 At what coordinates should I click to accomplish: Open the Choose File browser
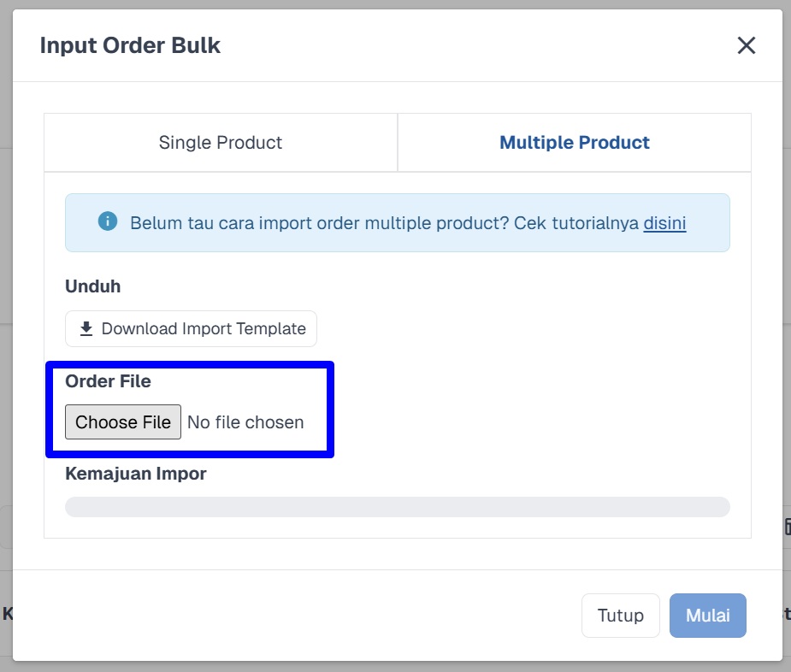[x=123, y=421]
